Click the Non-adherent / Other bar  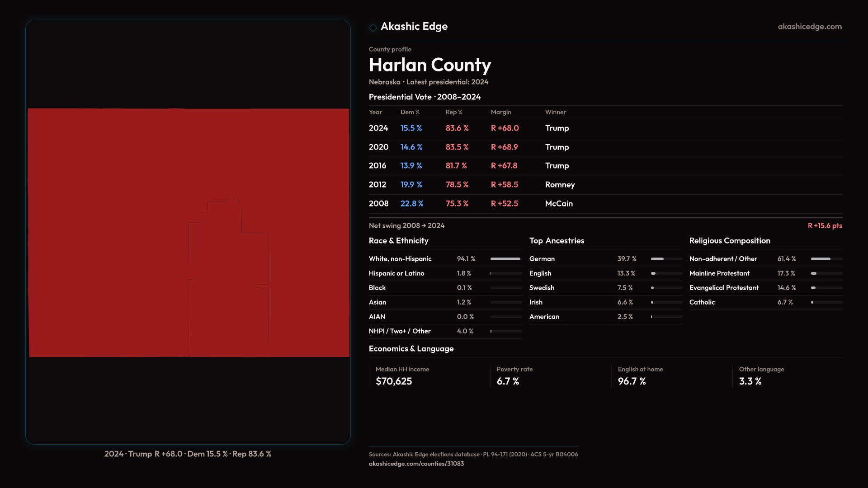(x=826, y=259)
